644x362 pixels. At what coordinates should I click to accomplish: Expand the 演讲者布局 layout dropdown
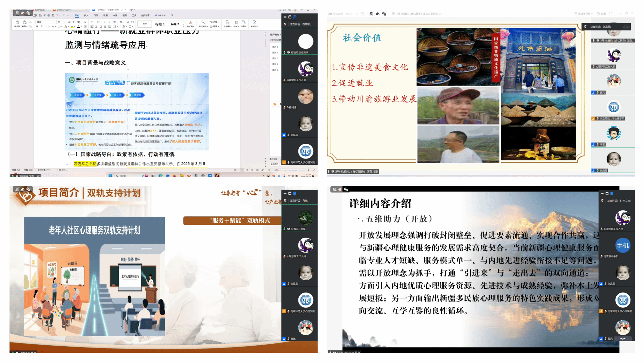584,14
